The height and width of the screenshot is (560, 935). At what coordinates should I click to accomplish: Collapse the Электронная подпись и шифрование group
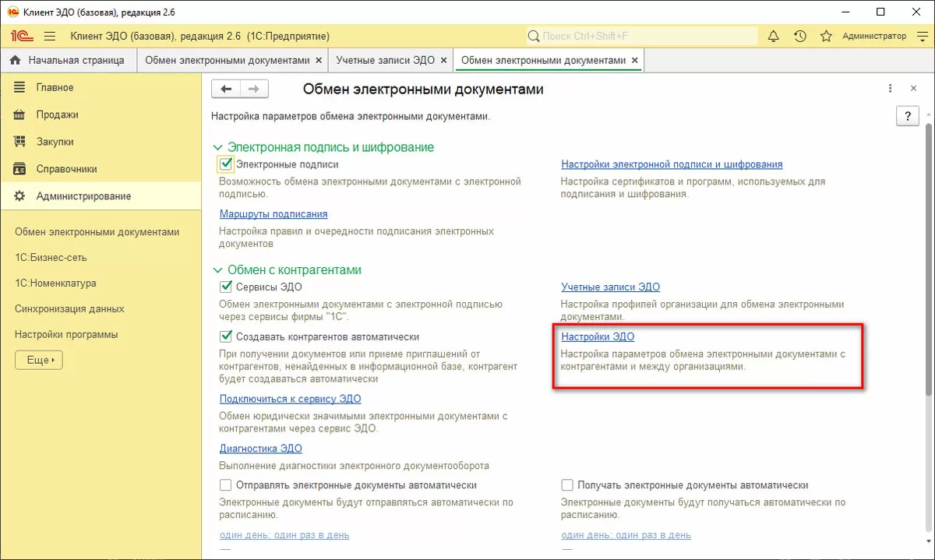[217, 147]
